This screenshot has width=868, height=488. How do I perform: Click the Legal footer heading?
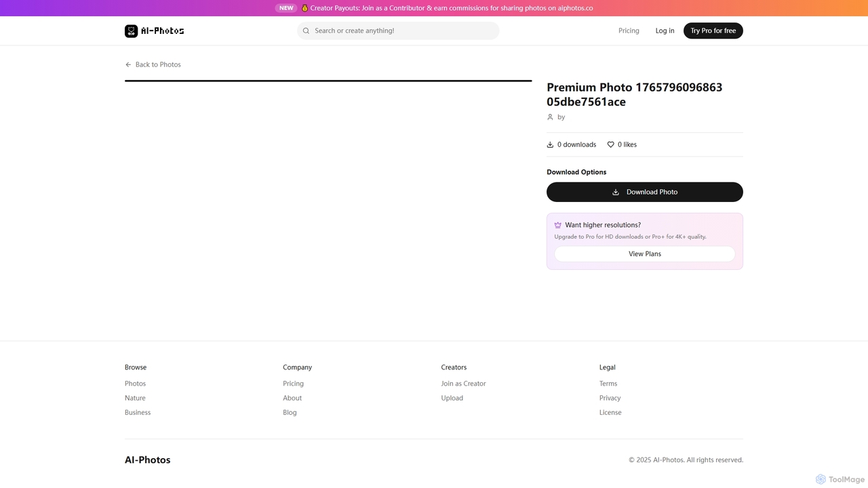(608, 367)
